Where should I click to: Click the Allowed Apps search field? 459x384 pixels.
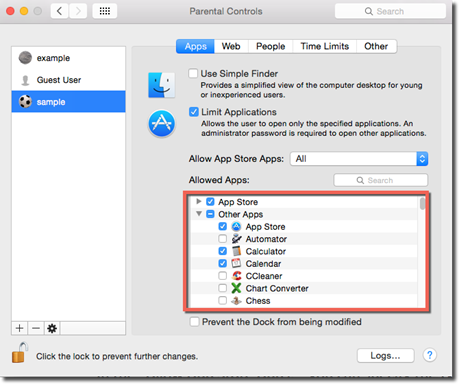click(381, 180)
